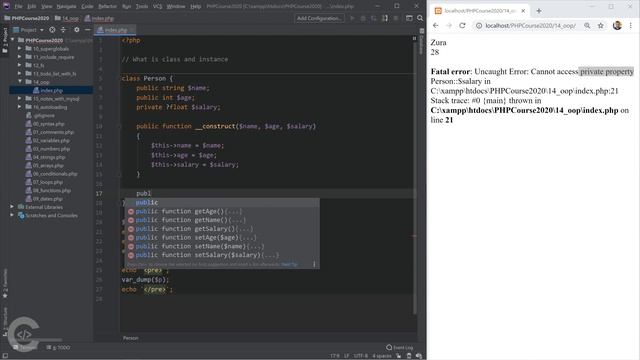Open a new Chrome tab
This screenshot has height=360, width=640.
pos(539,11)
